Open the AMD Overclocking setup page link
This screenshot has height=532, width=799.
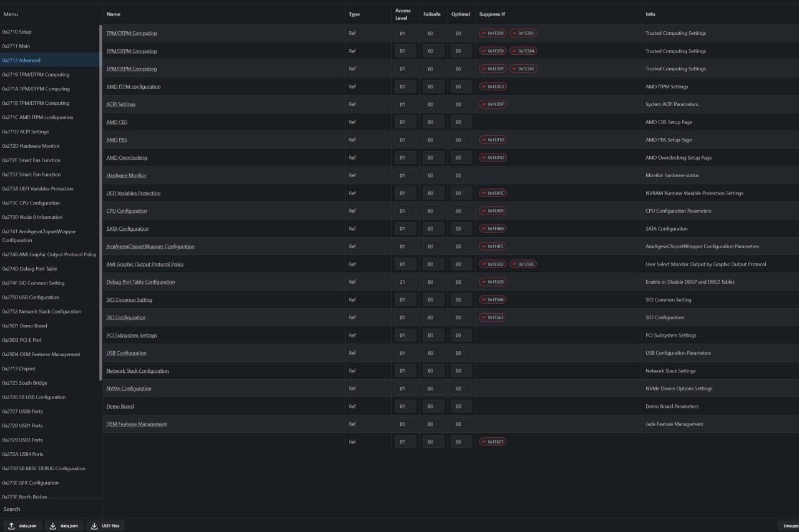pos(127,158)
